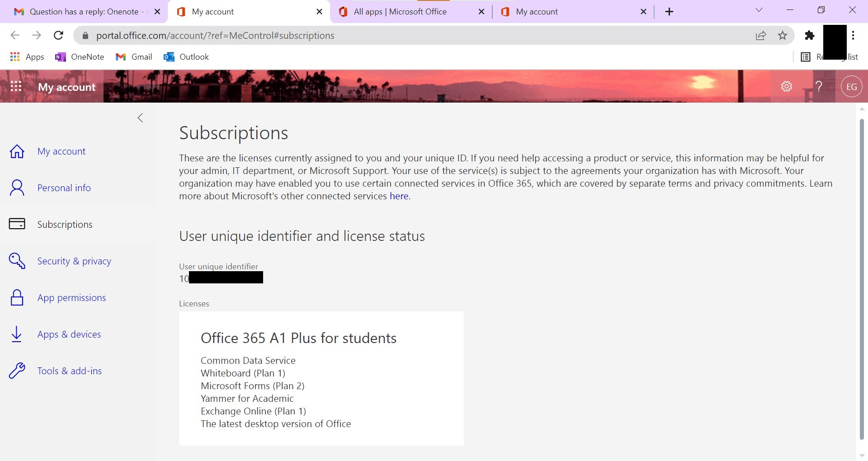This screenshot has height=461, width=868.
Task: Click 'Yammer for Academic' entry
Action: tap(247, 399)
